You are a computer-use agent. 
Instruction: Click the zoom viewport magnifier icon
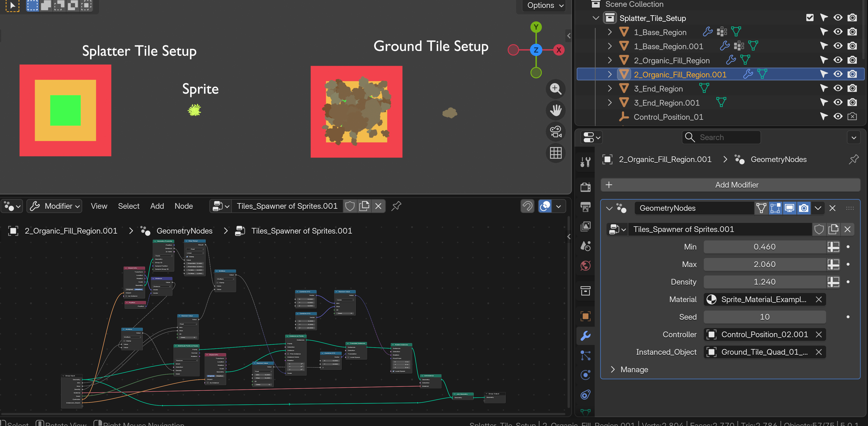(x=555, y=89)
